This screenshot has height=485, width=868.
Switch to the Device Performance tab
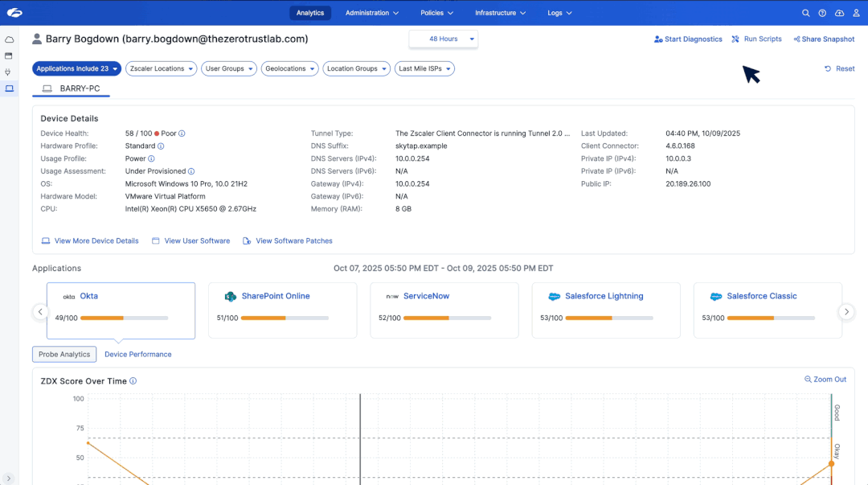click(137, 355)
